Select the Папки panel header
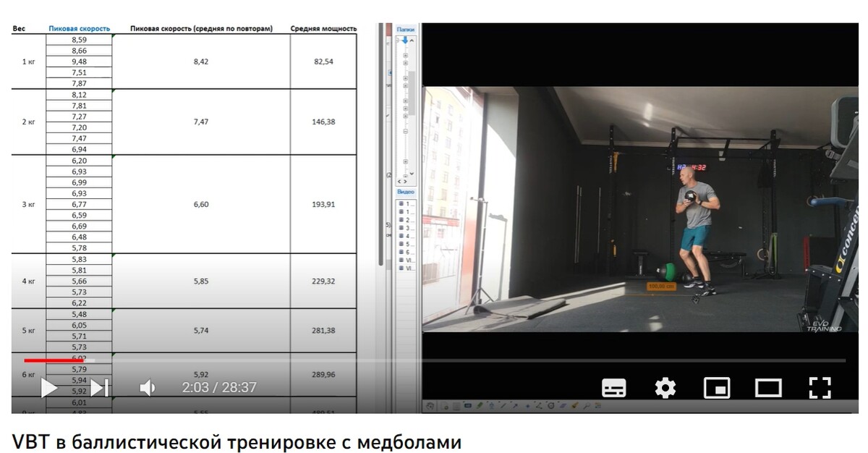 click(x=405, y=30)
